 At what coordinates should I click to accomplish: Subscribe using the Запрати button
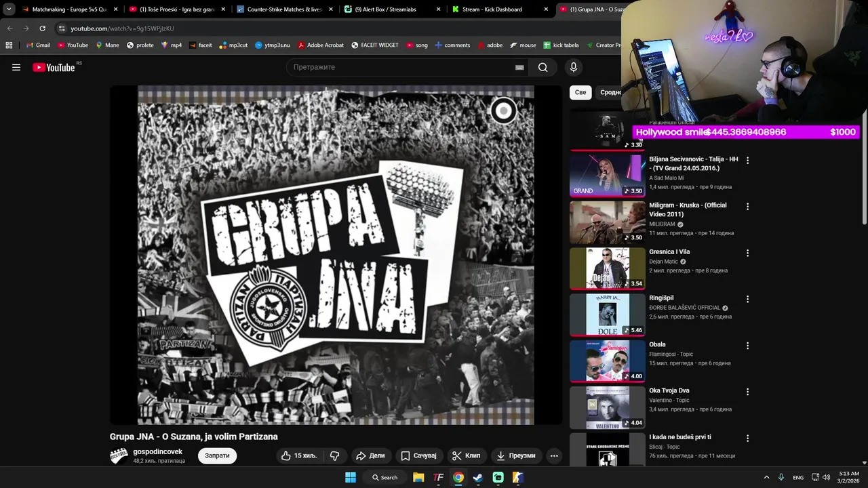pos(217,455)
